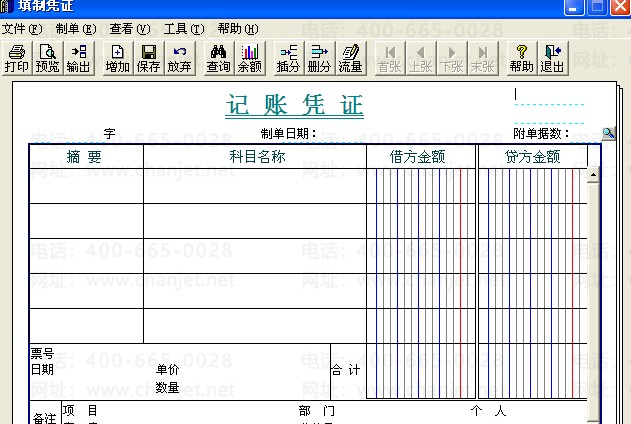Click the 数量 label
This screenshot has width=631, height=424.
pyautogui.click(x=167, y=387)
